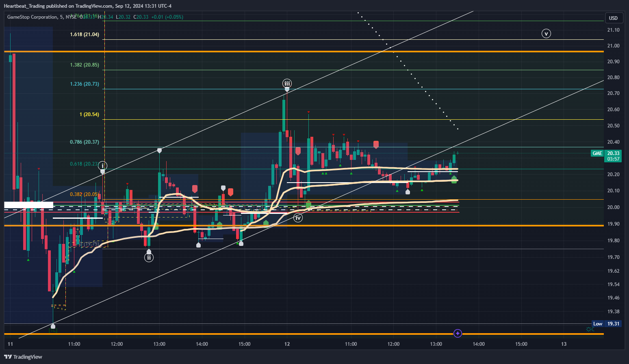Select the 1.236 (20.73) Fibonacci label

coord(85,84)
